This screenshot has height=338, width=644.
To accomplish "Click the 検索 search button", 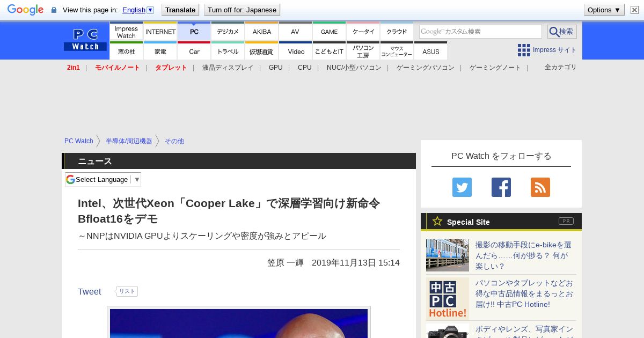I will (562, 32).
